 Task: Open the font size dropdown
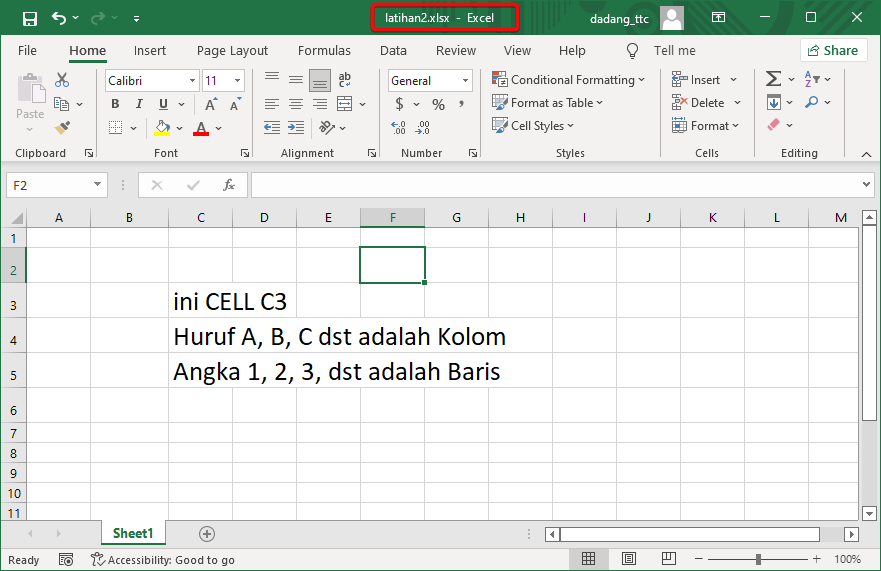[x=238, y=80]
